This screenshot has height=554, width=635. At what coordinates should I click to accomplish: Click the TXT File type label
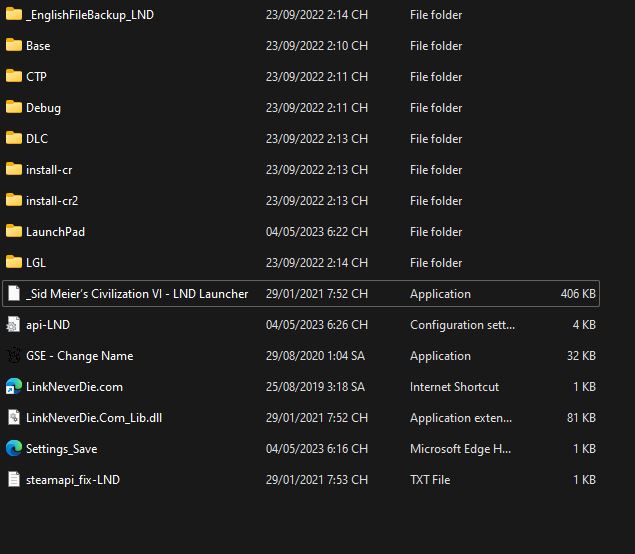tap(430, 480)
